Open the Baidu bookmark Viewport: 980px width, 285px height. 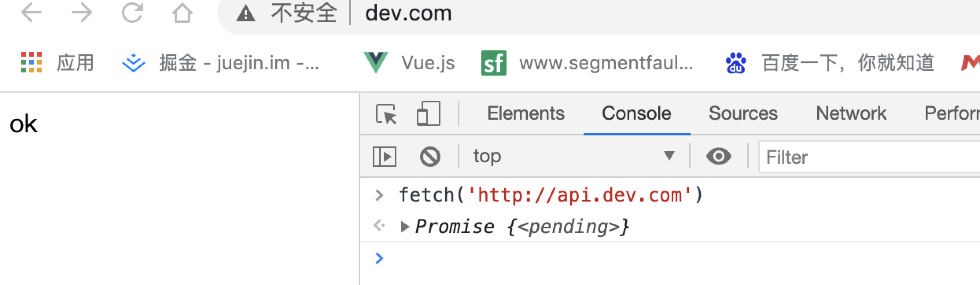coord(830,63)
